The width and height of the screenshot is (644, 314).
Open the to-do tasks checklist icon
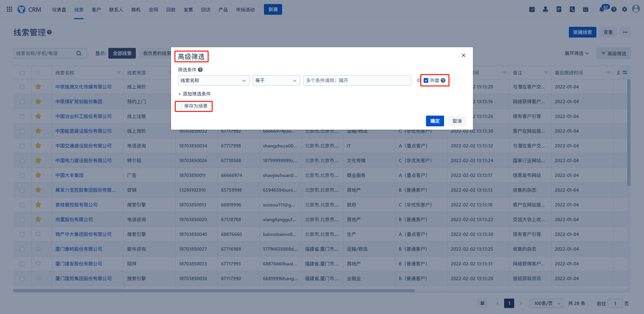532,9
